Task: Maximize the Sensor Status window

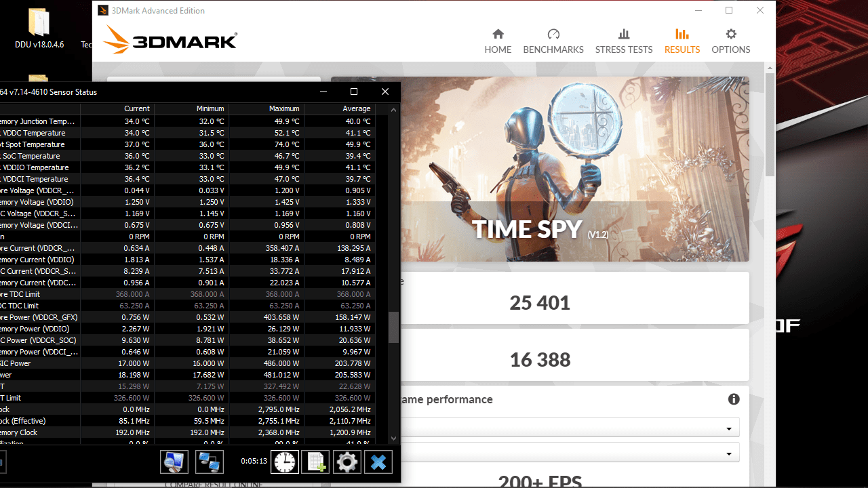Action: 353,91
